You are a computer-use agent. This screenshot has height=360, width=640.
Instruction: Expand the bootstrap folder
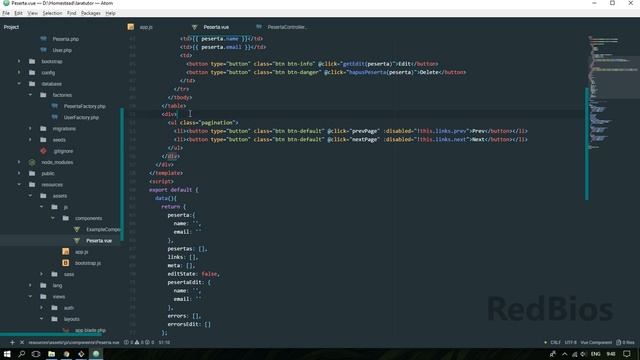pyautogui.click(x=19, y=61)
